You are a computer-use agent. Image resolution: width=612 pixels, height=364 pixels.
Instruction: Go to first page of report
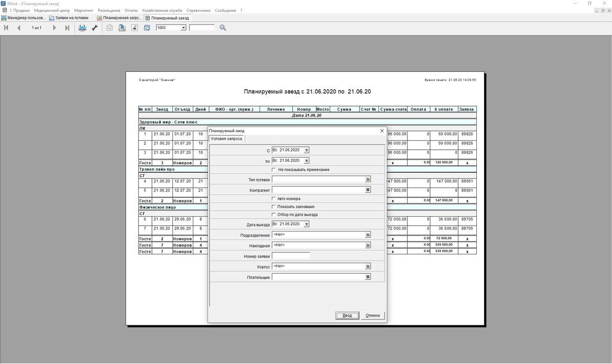point(6,28)
